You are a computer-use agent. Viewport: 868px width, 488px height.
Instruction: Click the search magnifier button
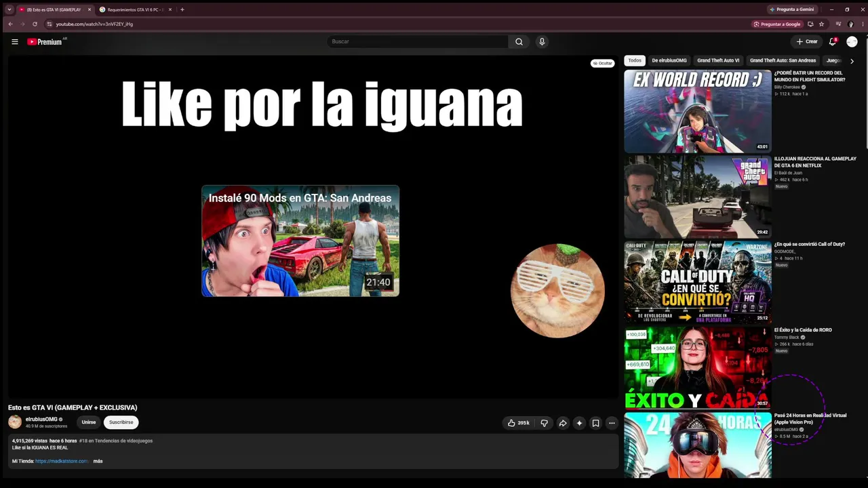(519, 42)
